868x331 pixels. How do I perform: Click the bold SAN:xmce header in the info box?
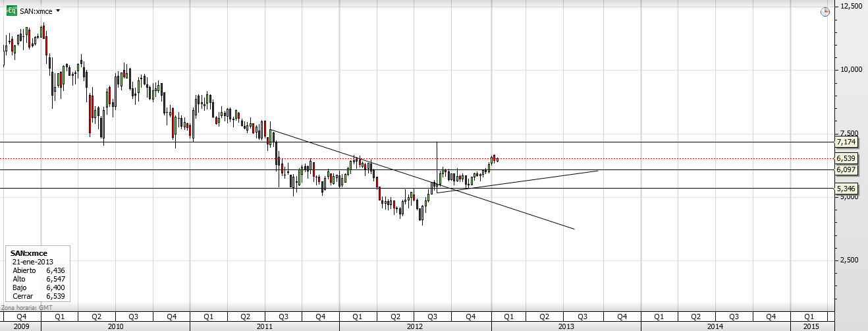click(x=29, y=253)
